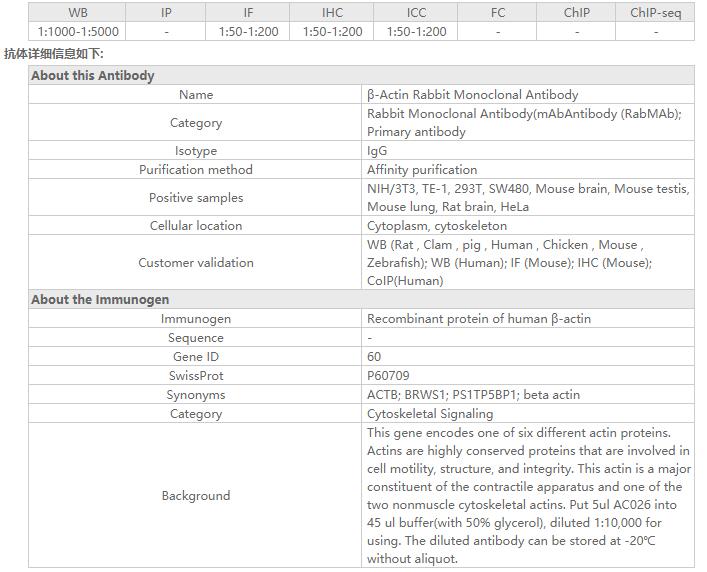Click the WB column header

[x=78, y=13]
